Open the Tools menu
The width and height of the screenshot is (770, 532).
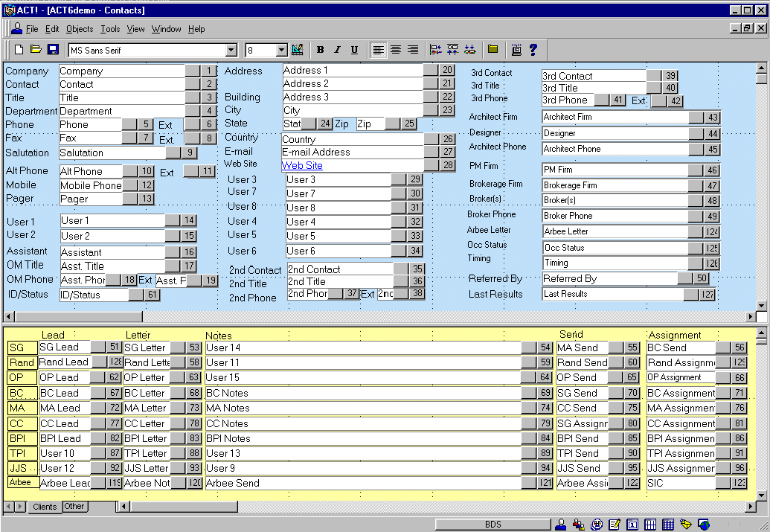[110, 29]
